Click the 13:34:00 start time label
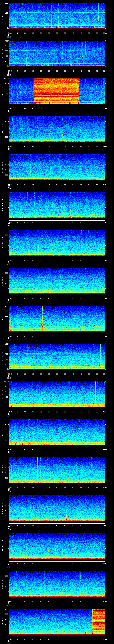This screenshot has width=114, height=644. [x=9, y=223]
